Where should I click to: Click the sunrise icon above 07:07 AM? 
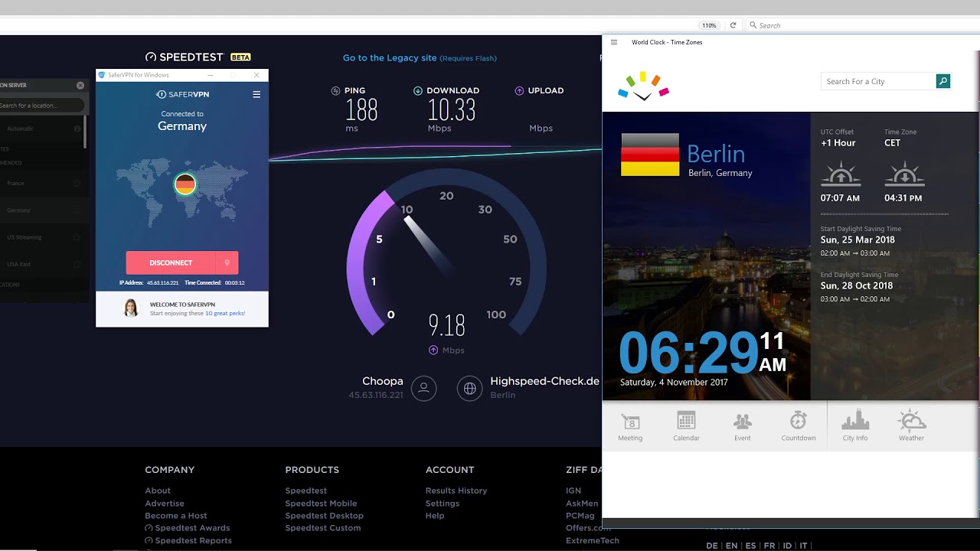click(841, 174)
